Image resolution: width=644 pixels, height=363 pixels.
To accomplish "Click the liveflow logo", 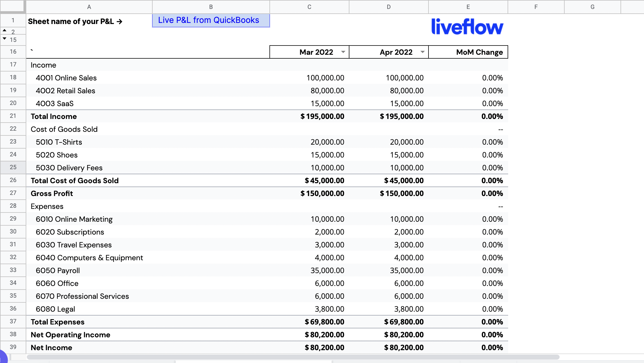I will (467, 27).
